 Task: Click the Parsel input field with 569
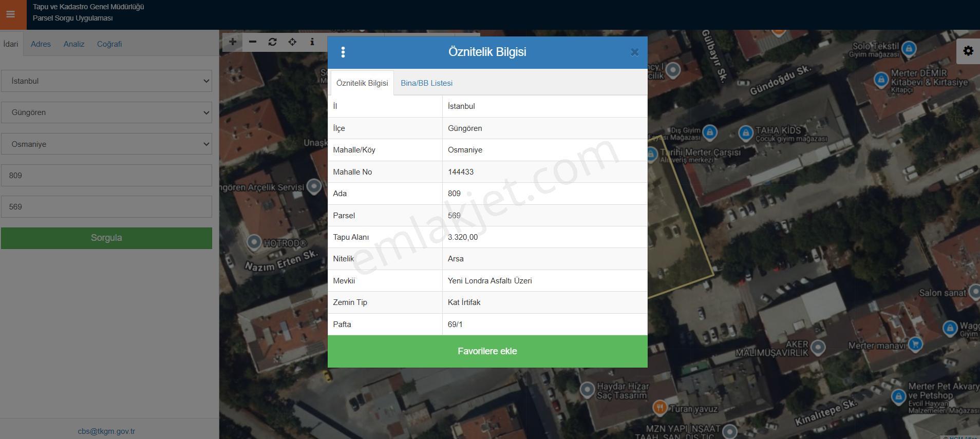(106, 207)
